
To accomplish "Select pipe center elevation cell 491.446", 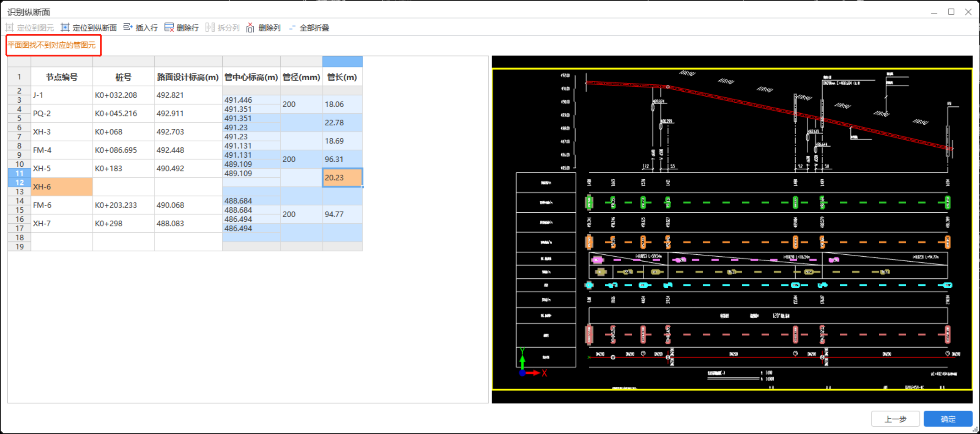I will pyautogui.click(x=251, y=100).
